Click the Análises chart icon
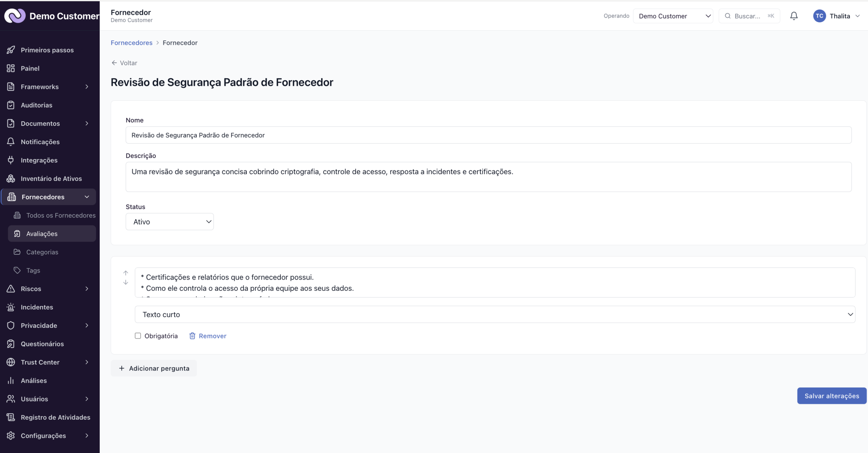 tap(11, 381)
